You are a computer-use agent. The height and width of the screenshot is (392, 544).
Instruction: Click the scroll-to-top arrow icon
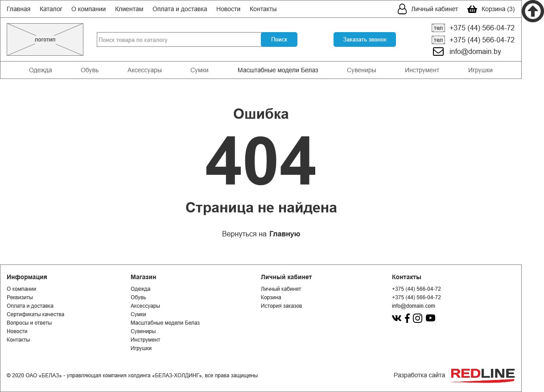point(532,11)
